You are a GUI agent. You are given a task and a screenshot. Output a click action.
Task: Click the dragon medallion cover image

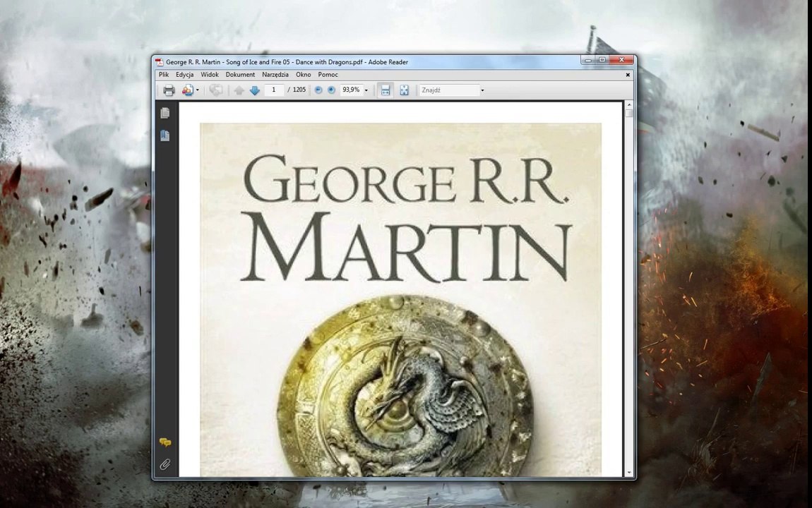(x=405, y=385)
